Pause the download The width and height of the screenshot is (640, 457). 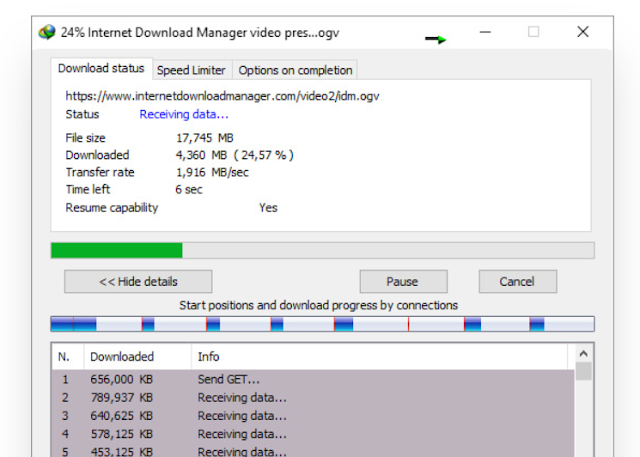point(403,282)
